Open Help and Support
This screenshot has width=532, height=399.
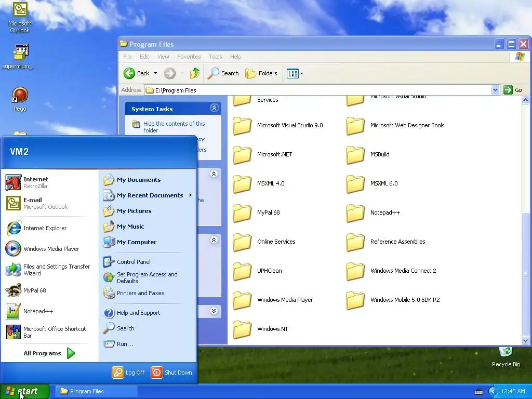148,313
